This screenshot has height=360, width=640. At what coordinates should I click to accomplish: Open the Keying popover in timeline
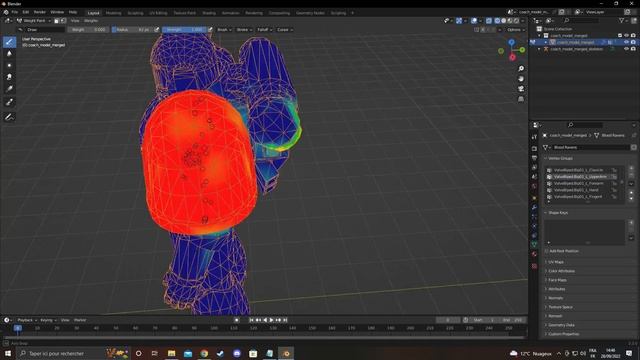48,320
